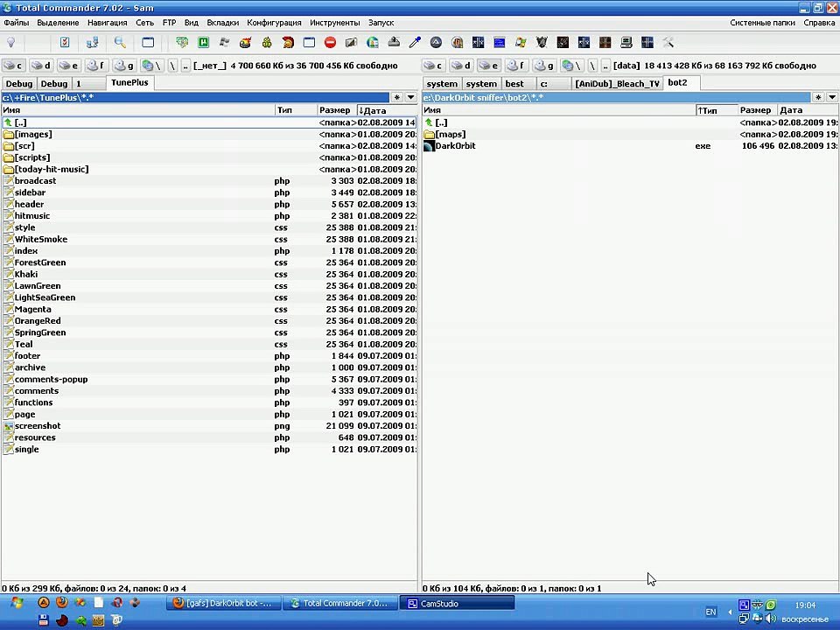Switch left panel to optical drive f
840x630 pixels.
point(96,66)
